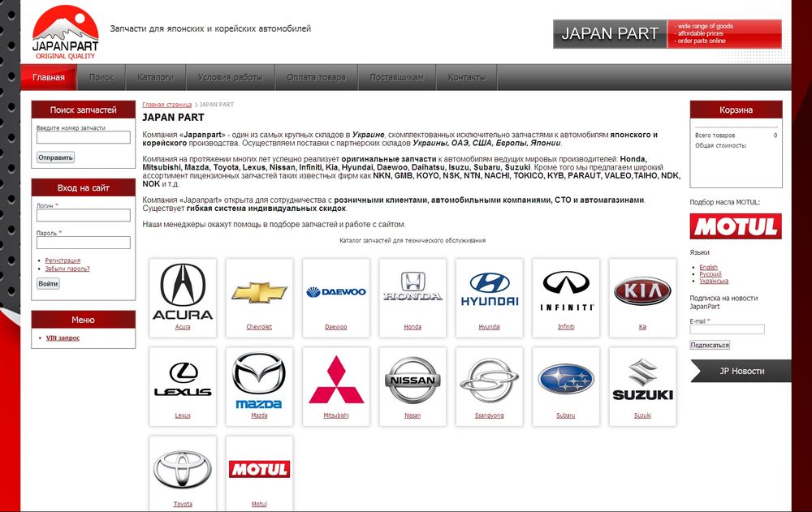Open the Контакты menu item
The height and width of the screenshot is (512, 812).
click(x=467, y=77)
